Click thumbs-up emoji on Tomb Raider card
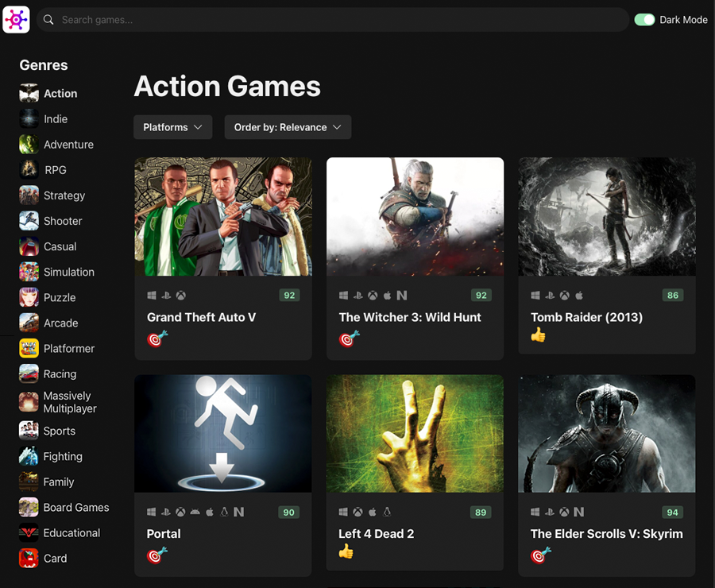This screenshot has width=715, height=588. 539,335
